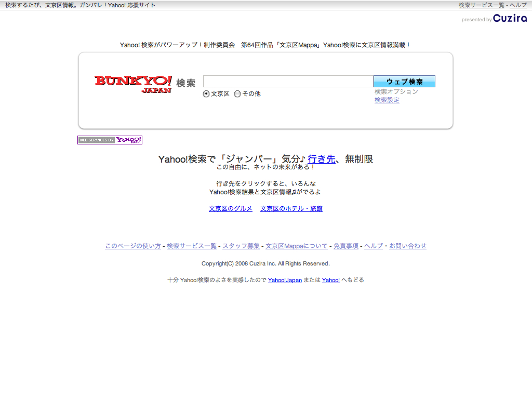Click the BUNKYO! JAPAN logo

coord(133,85)
